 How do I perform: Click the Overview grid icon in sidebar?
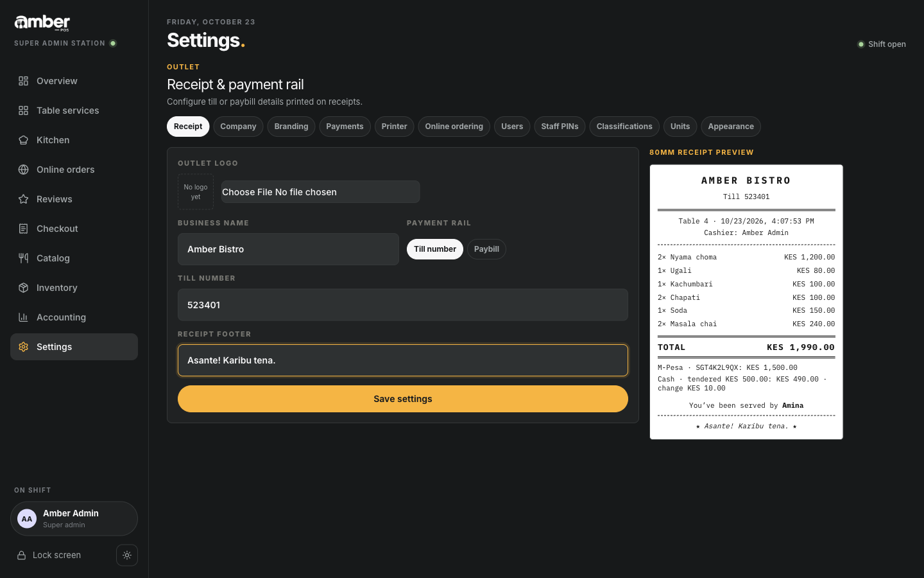pos(23,81)
